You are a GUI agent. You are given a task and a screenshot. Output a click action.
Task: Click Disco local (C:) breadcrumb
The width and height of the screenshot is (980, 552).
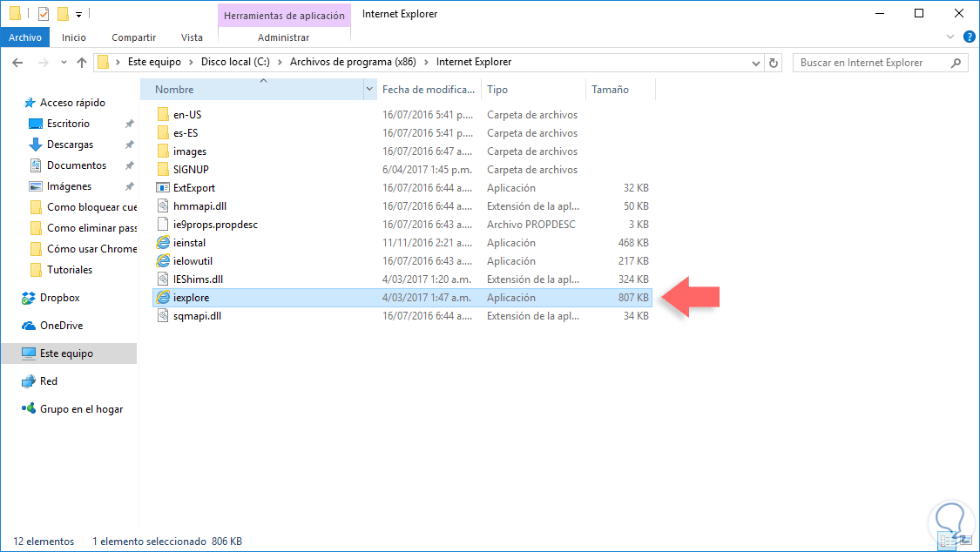click(x=235, y=62)
